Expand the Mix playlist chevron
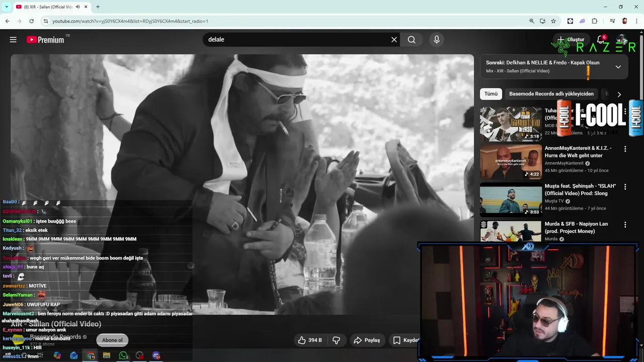Viewport: 644px width, 362px height. click(x=618, y=66)
